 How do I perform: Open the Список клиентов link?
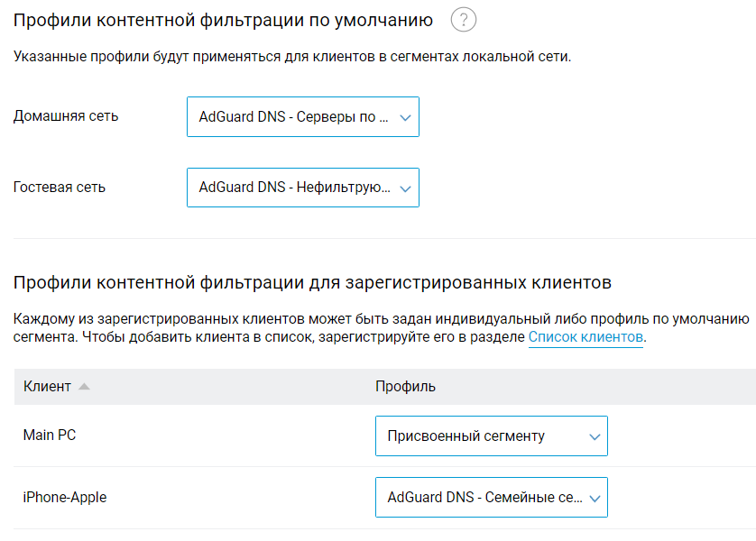585,338
